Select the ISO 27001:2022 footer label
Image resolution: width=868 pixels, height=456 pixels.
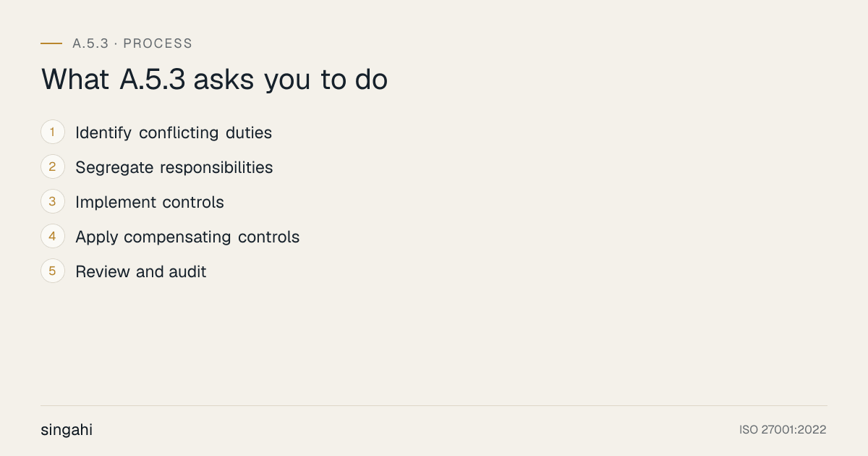pos(783,430)
